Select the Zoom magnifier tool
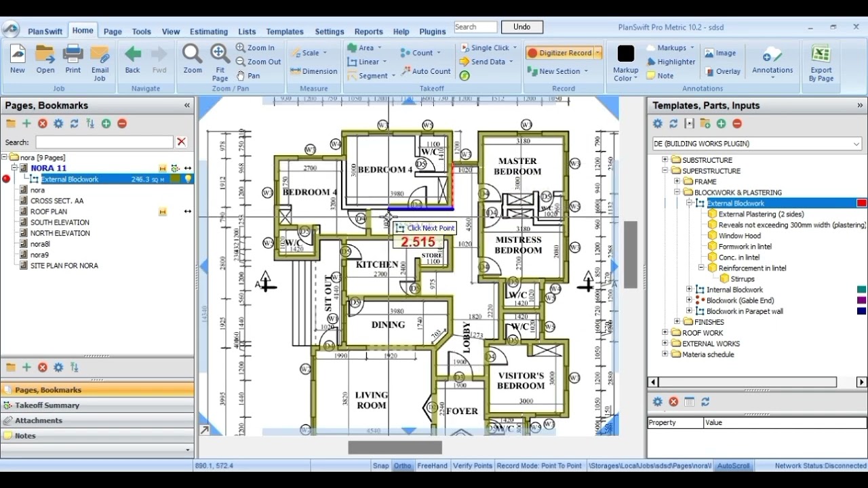 click(193, 59)
